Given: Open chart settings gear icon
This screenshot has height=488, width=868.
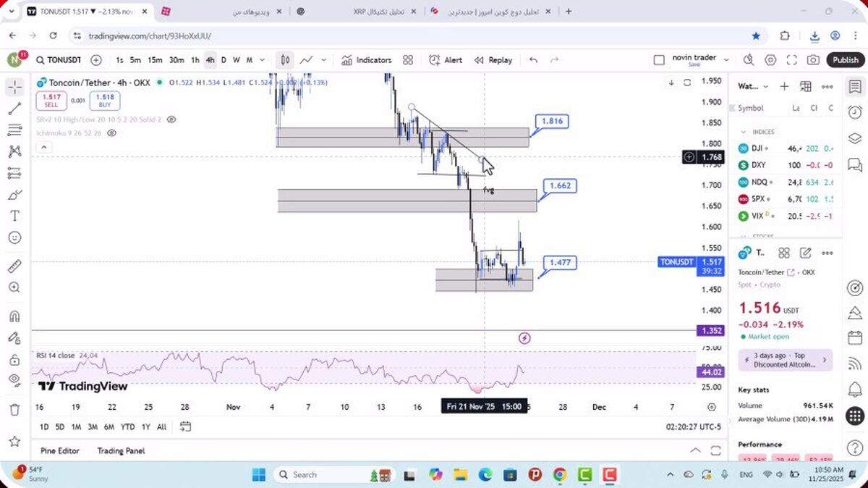Looking at the screenshot, I should pos(770,60).
